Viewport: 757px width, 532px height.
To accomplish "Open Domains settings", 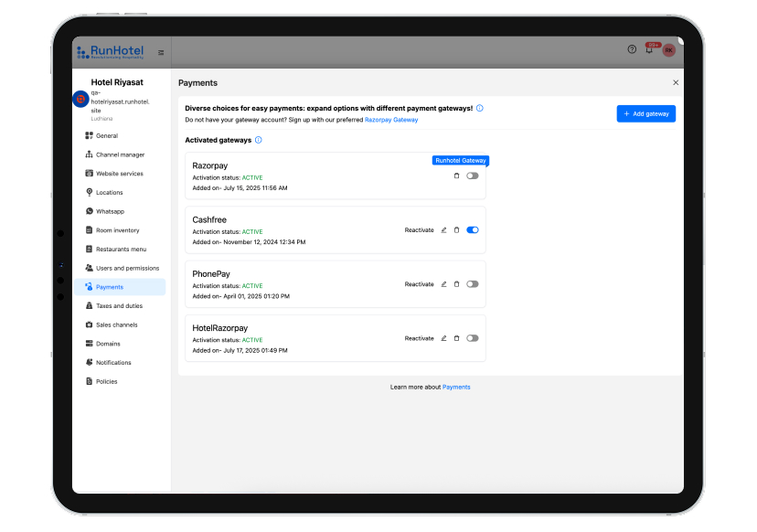I will [120, 344].
